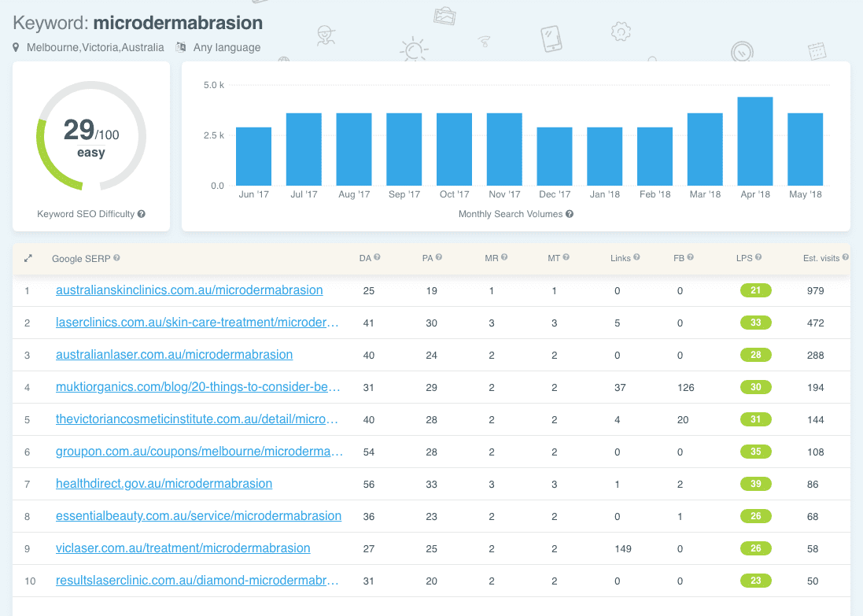The width and height of the screenshot is (863, 616).
Task: Click the Est. visits value 288
Action: tap(815, 355)
